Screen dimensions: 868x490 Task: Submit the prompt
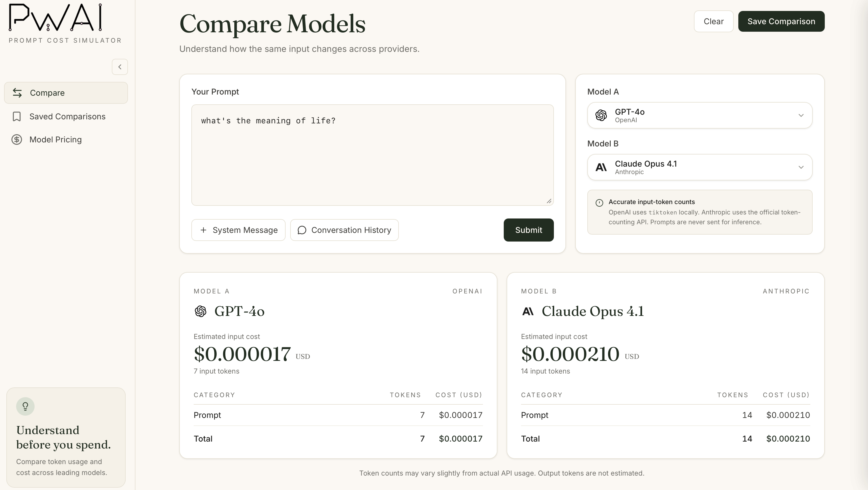coord(528,230)
